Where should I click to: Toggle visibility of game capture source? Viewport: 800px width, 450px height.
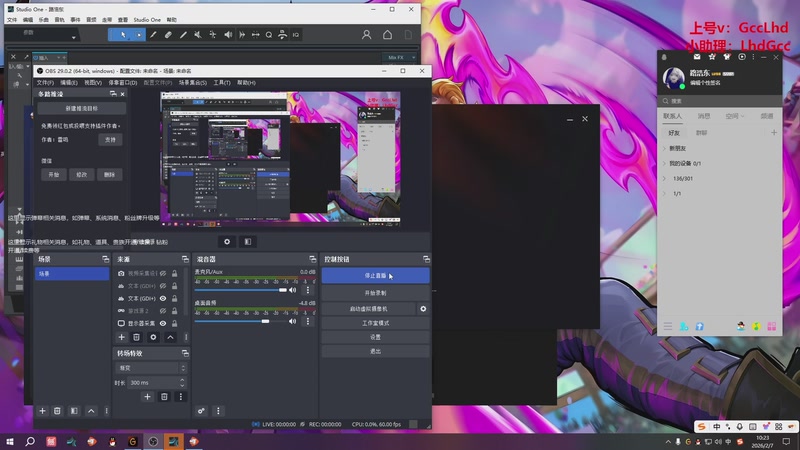pos(163,311)
